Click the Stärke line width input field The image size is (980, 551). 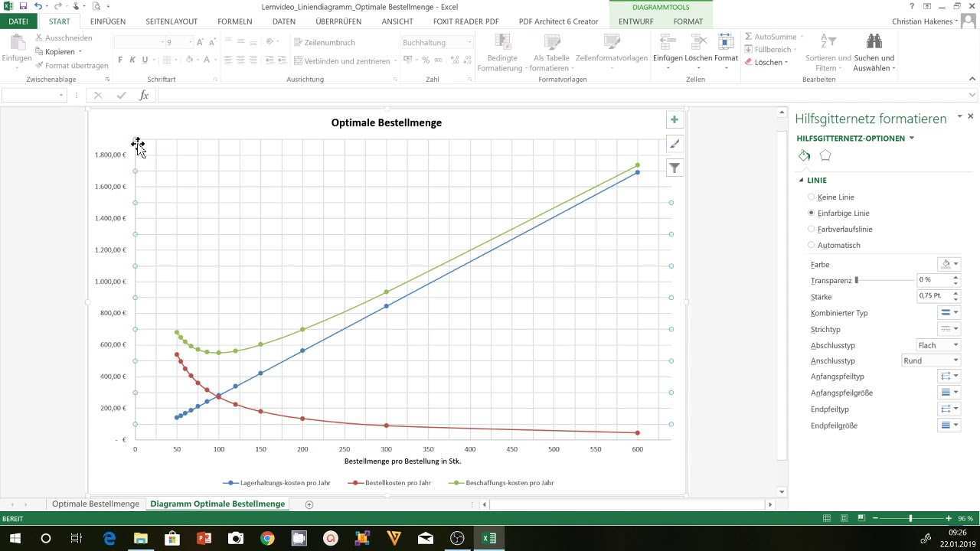(x=933, y=296)
